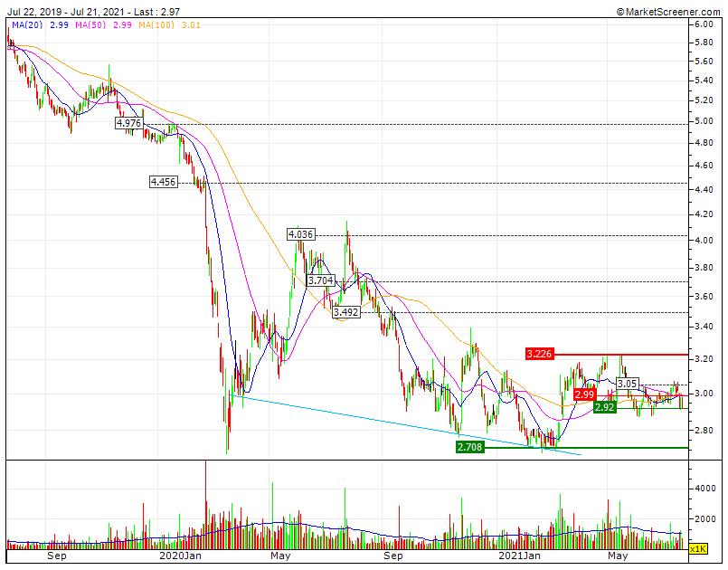
Task: Click the 3.05 price level label
Action: pyautogui.click(x=628, y=384)
